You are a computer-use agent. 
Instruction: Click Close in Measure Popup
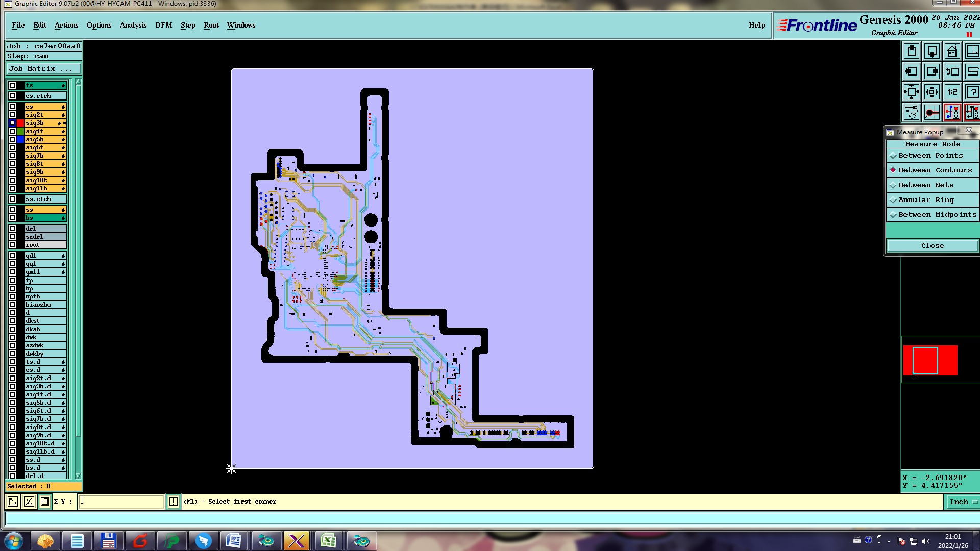tap(932, 246)
